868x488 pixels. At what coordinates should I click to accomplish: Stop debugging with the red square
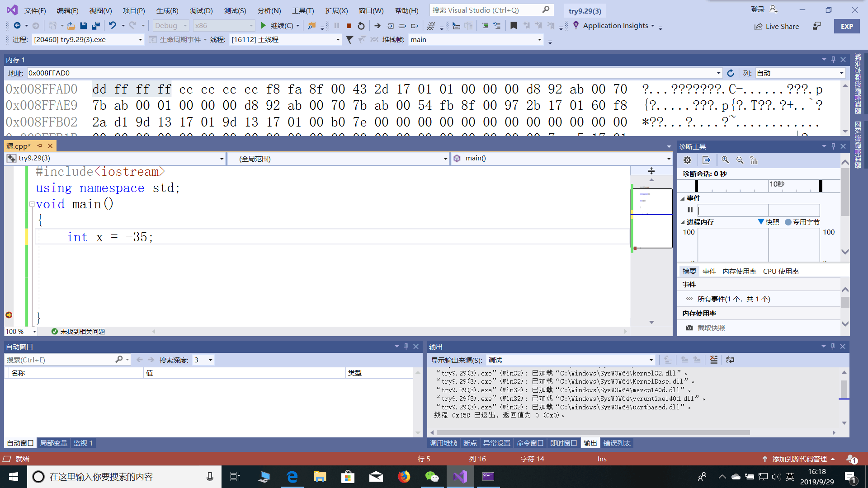point(349,26)
